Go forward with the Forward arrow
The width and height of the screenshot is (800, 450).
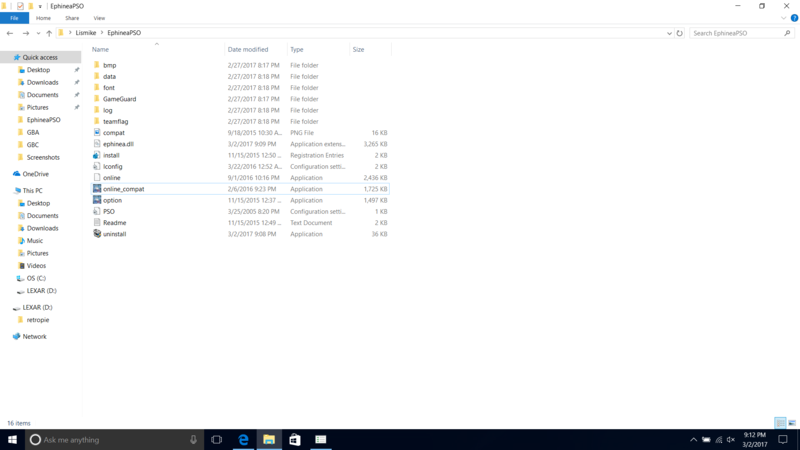pos(26,33)
